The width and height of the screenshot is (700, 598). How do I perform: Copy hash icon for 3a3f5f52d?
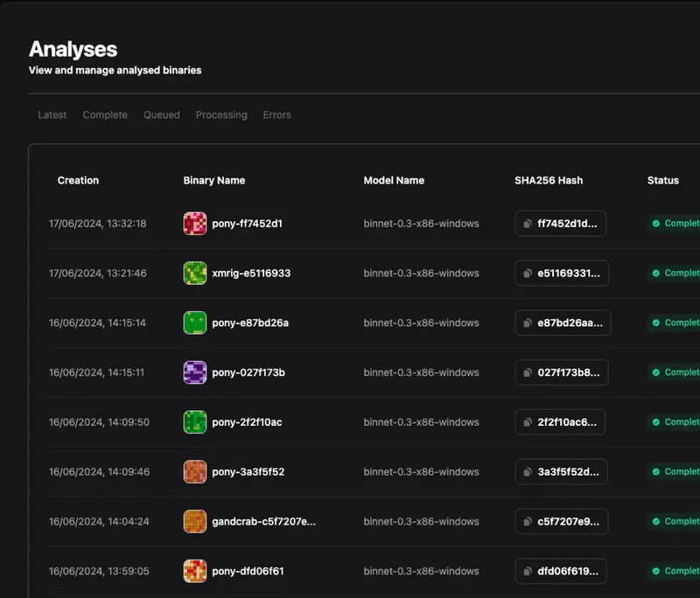point(528,472)
